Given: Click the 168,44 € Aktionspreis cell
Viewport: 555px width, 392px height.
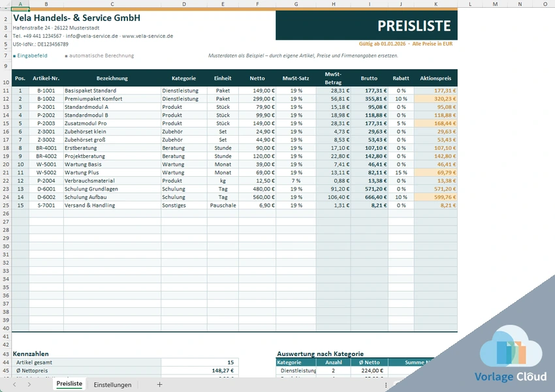Looking at the screenshot, I should point(436,123).
